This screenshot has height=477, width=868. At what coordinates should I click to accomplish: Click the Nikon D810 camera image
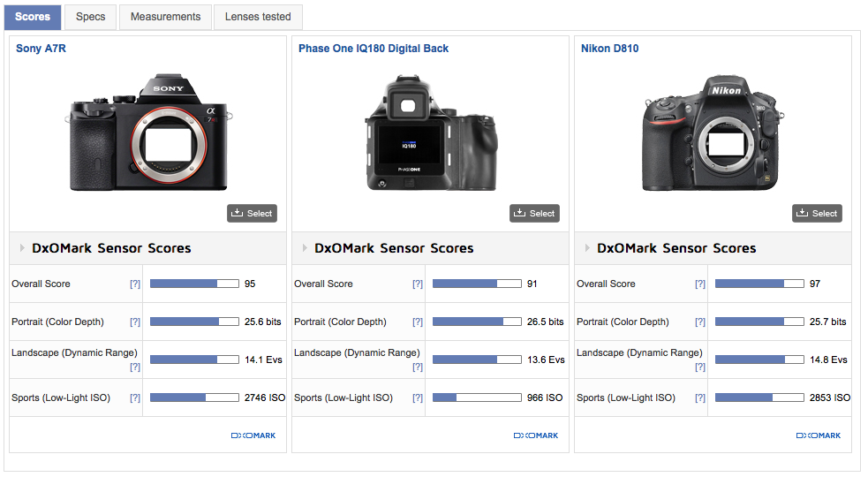point(713,133)
